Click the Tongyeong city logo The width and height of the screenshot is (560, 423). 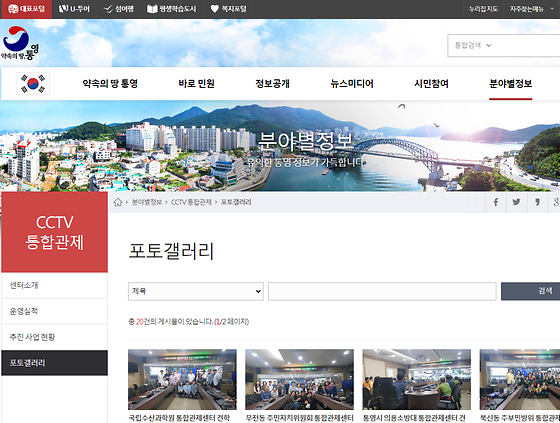click(19, 43)
